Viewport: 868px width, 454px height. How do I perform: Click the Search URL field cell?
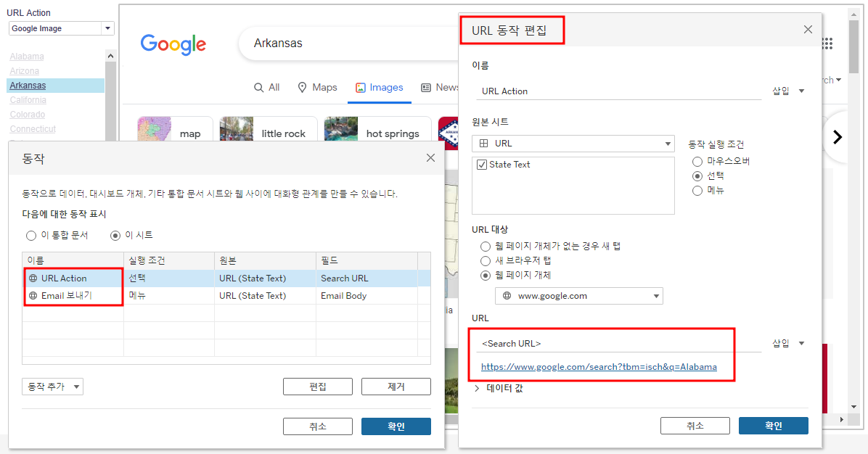click(367, 278)
